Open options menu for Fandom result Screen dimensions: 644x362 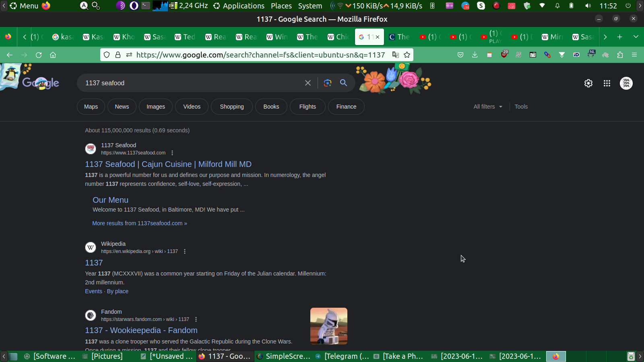(196, 319)
